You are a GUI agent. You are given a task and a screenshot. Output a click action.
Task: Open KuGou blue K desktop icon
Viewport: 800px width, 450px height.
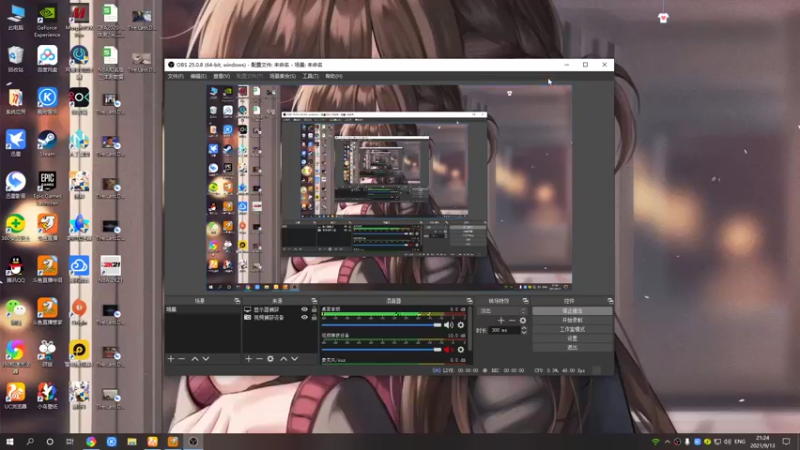point(47,101)
